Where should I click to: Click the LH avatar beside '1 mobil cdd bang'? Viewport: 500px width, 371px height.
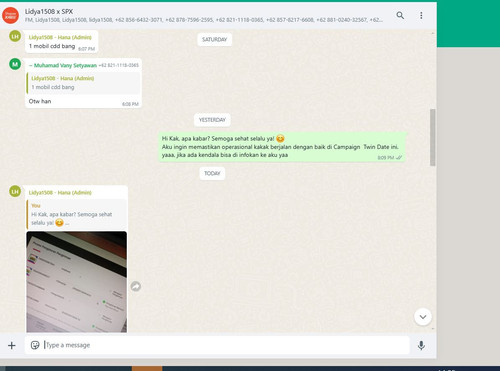coord(15,36)
